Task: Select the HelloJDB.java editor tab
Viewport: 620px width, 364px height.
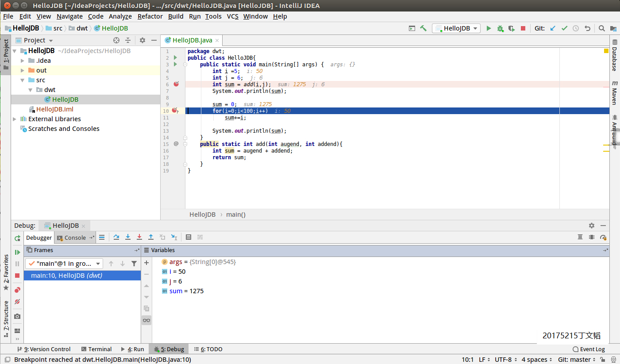Action: pos(192,40)
